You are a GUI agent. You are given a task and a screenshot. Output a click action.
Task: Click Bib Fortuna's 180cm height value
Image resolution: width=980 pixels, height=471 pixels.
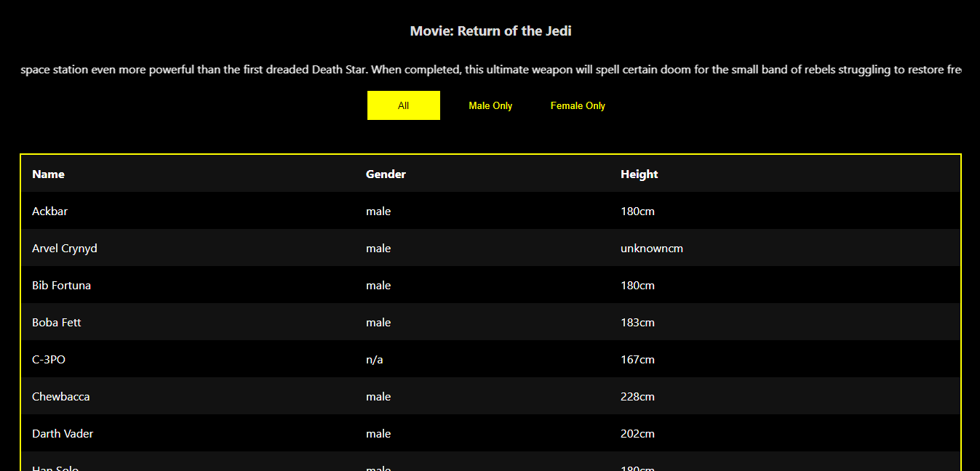tap(637, 285)
